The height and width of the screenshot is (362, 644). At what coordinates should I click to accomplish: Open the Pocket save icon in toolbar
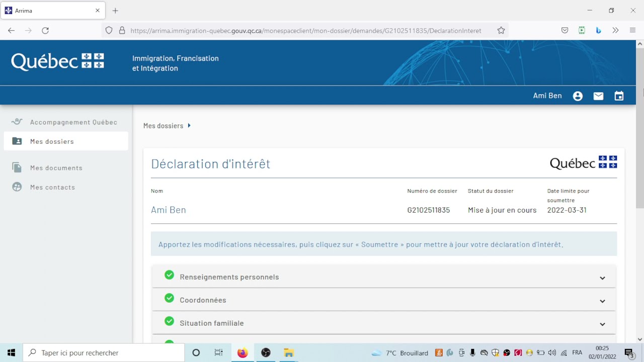[x=565, y=31]
